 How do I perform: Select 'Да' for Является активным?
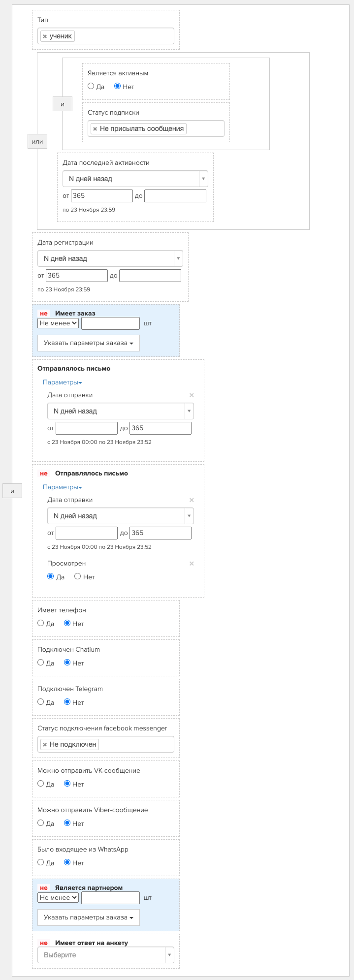coord(91,86)
